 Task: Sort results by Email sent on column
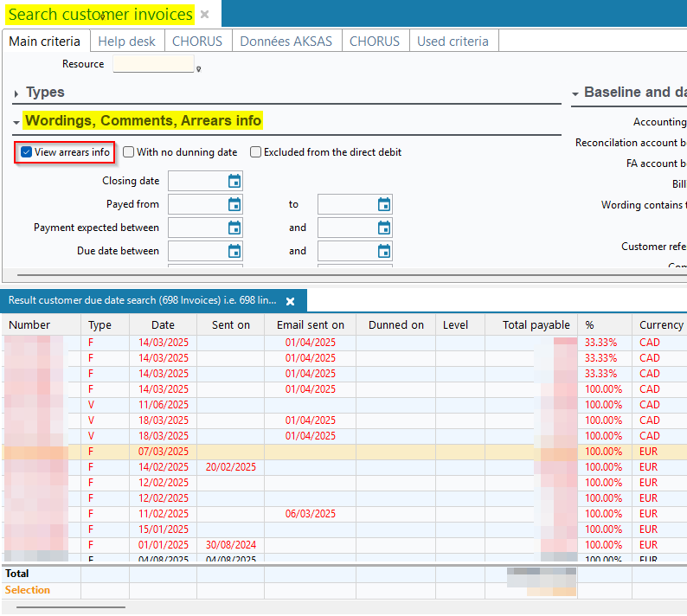310,325
